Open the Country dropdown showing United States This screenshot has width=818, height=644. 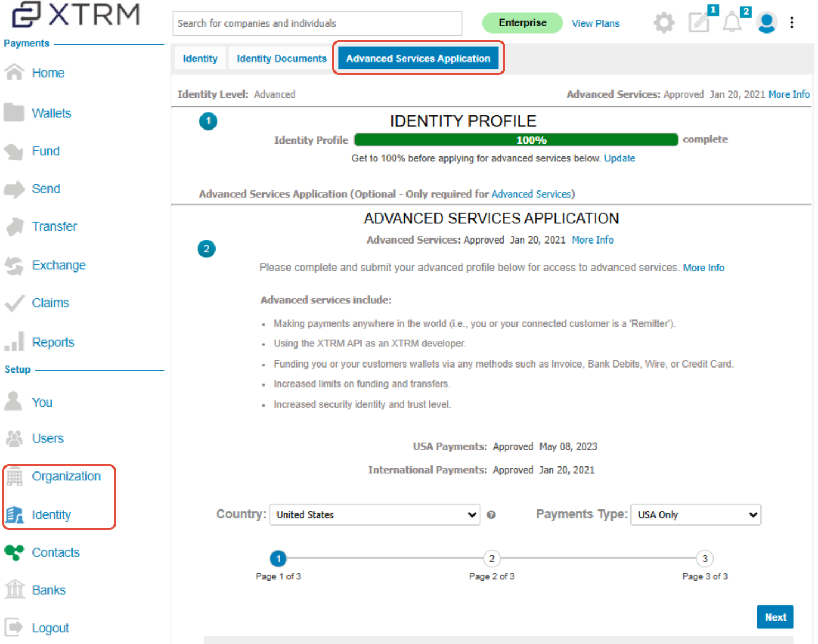(375, 514)
